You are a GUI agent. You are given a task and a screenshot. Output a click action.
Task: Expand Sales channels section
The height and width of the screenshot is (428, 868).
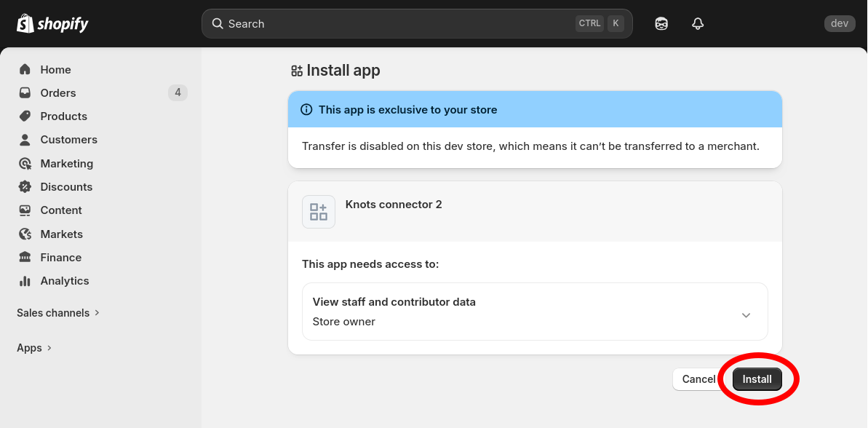[x=57, y=313]
